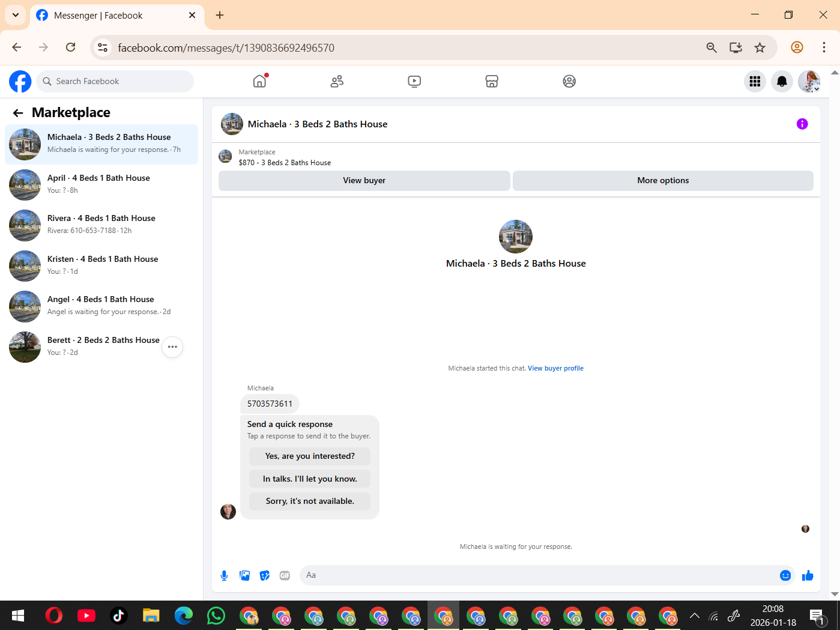This screenshot has height=630, width=840.
Task: Open WhatsApp from the taskbar
Action: 216,616
